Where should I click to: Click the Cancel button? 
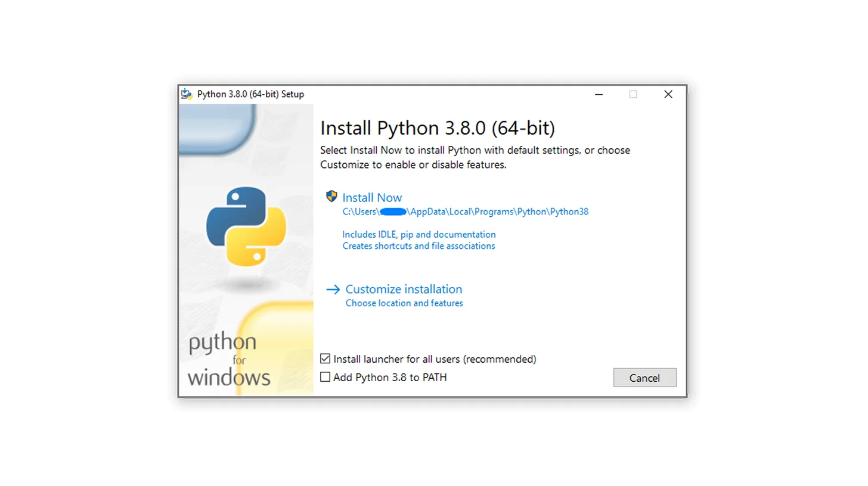point(644,378)
